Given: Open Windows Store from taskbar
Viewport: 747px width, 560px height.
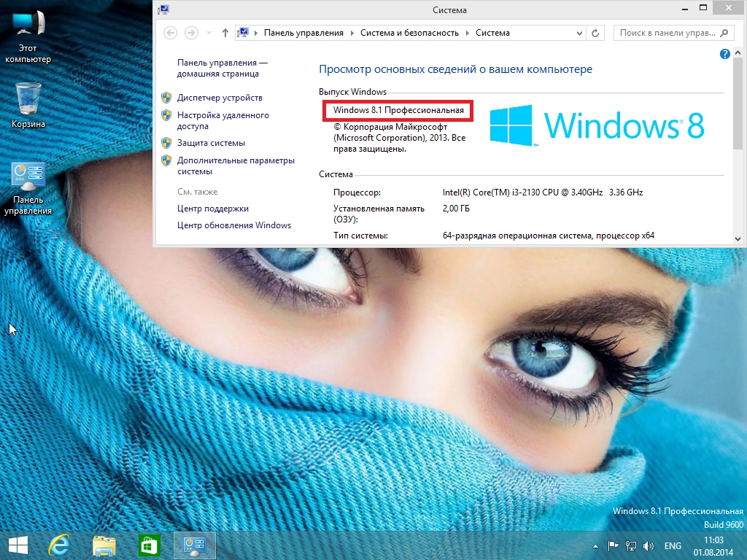Looking at the screenshot, I should [149, 545].
